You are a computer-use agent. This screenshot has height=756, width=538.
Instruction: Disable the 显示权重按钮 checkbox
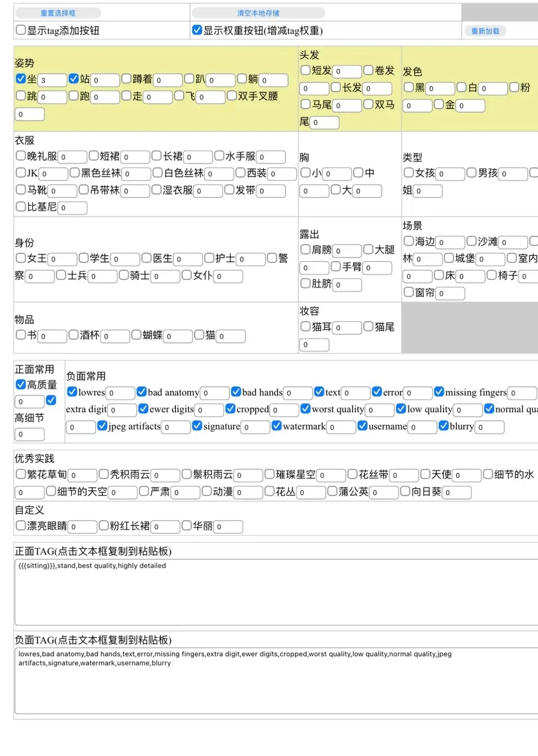pyautogui.click(x=197, y=30)
